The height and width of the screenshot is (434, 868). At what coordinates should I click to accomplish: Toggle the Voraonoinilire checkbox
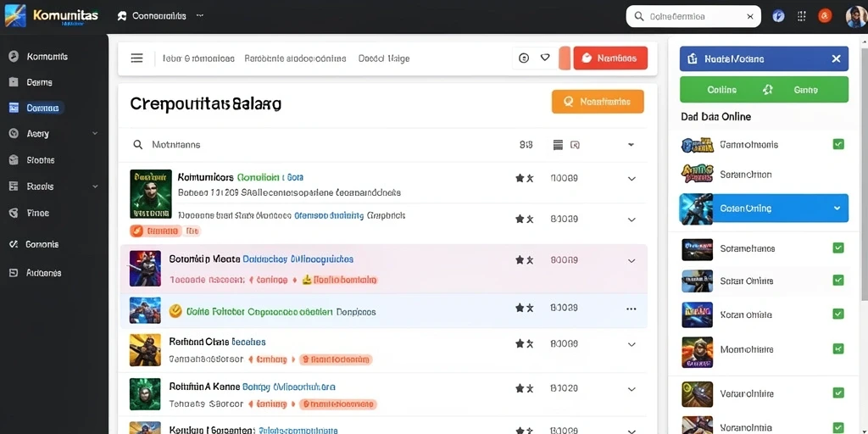pos(838,393)
